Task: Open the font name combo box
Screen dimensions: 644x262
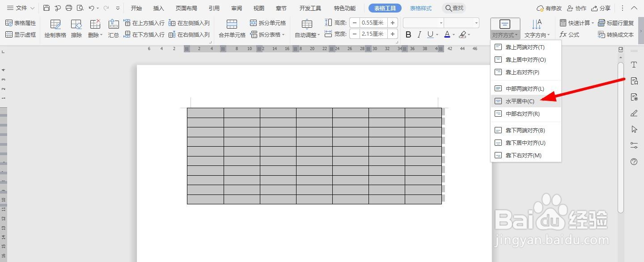Action: 424,23
